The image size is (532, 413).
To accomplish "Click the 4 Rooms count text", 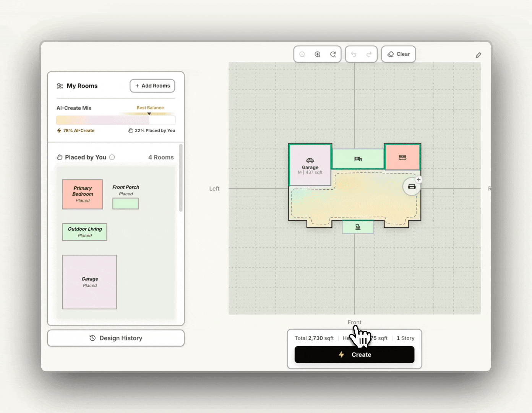I will click(x=161, y=157).
